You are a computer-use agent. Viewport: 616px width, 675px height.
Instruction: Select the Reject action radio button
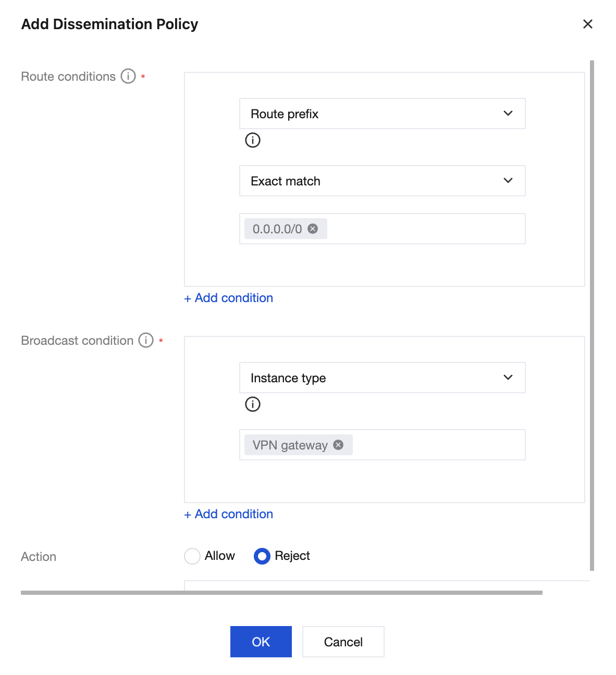[x=262, y=556]
